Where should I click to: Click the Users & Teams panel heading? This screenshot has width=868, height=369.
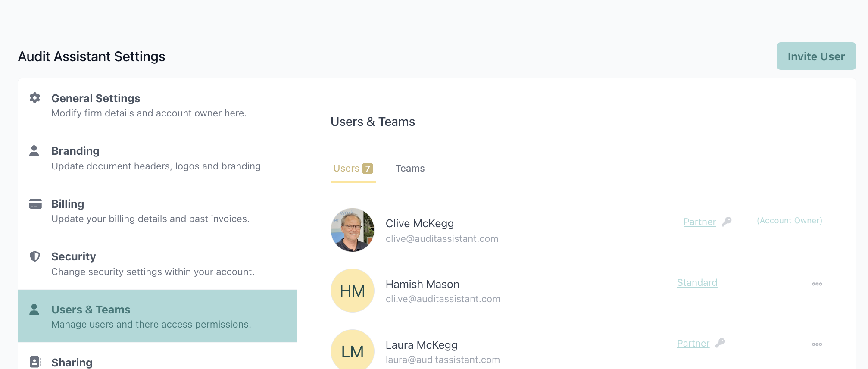coord(373,122)
